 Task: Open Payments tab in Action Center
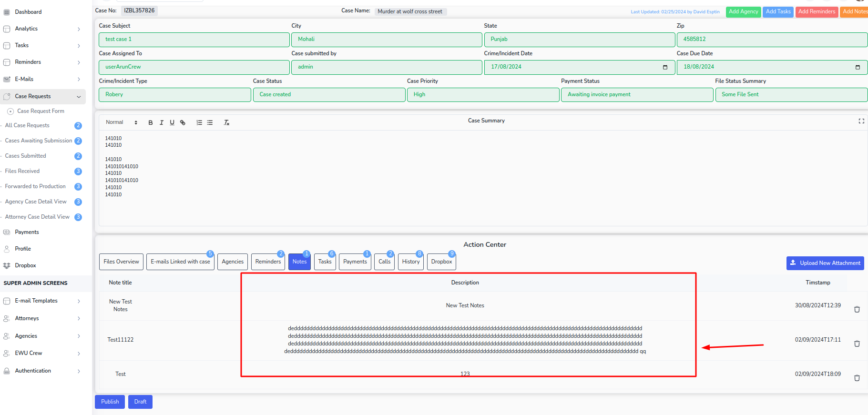pos(355,262)
